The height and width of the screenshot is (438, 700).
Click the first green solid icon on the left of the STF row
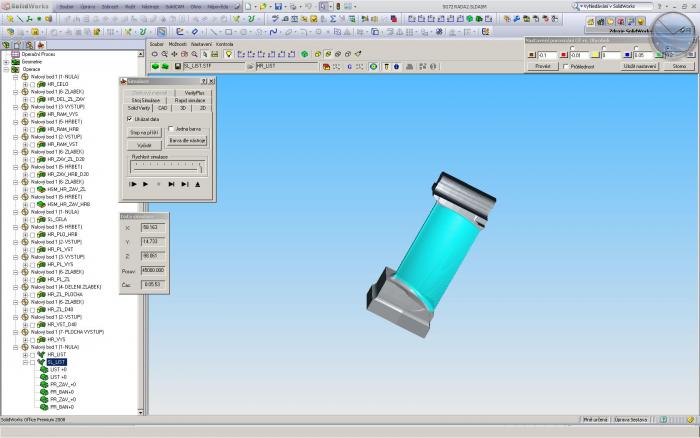[155, 67]
